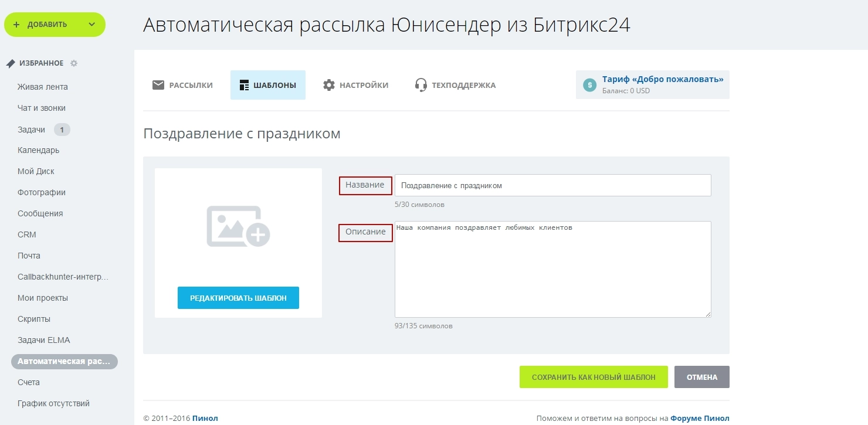Image resolution: width=868 pixels, height=425 pixels.
Task: Click the pin icon beside Избранное
Action: point(11,63)
